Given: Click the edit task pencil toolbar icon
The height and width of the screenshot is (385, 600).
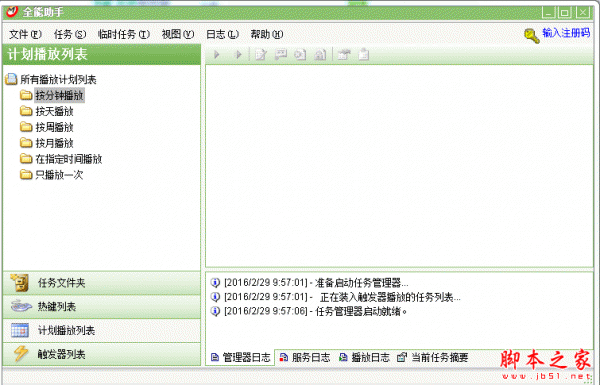Looking at the screenshot, I should [261, 55].
